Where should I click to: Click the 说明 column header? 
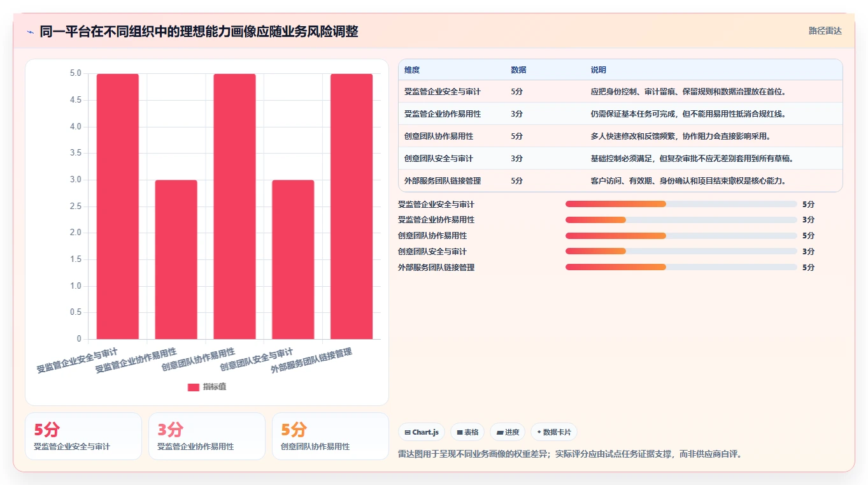point(599,70)
